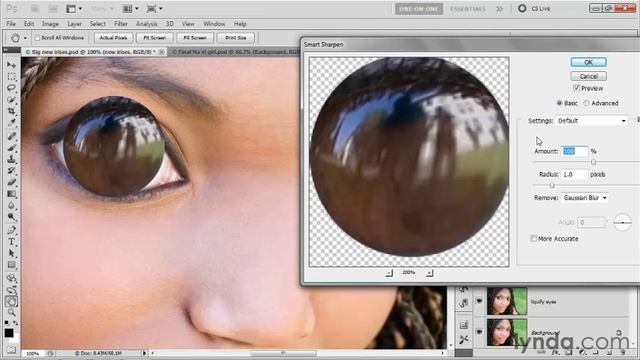The width and height of the screenshot is (640, 360).
Task: Select the Quick Selection tool
Action: pos(11,99)
